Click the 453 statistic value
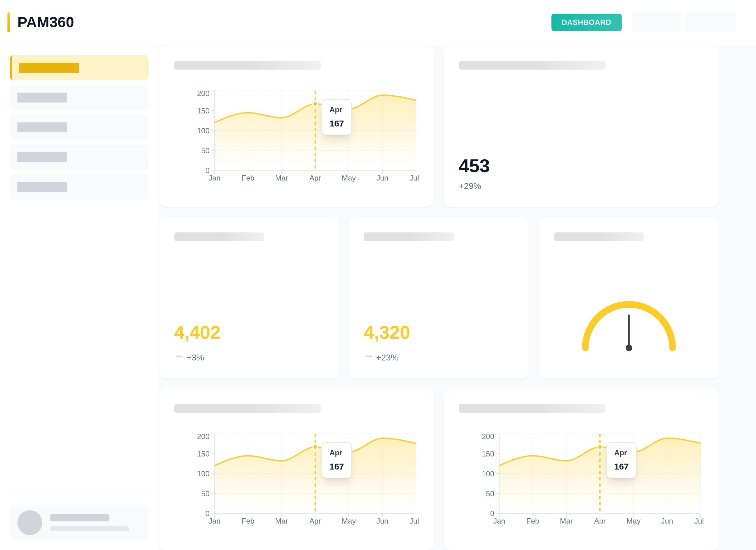This screenshot has height=550, width=756. (x=474, y=166)
